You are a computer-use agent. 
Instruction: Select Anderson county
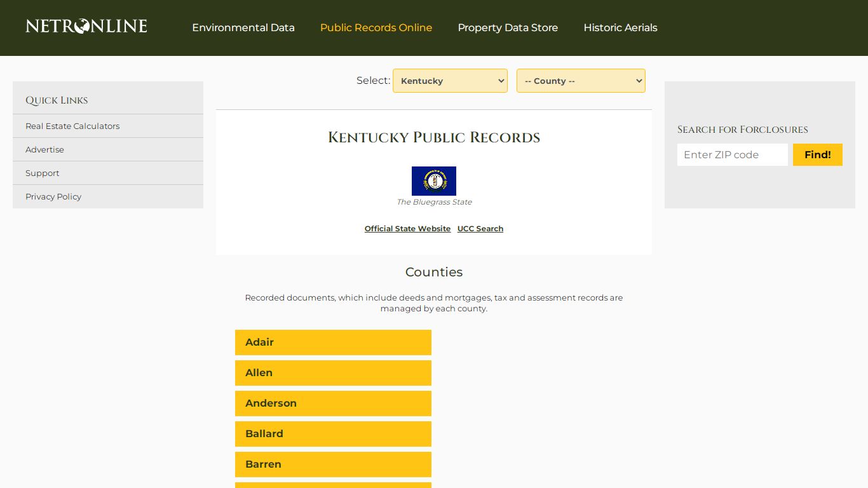click(333, 403)
